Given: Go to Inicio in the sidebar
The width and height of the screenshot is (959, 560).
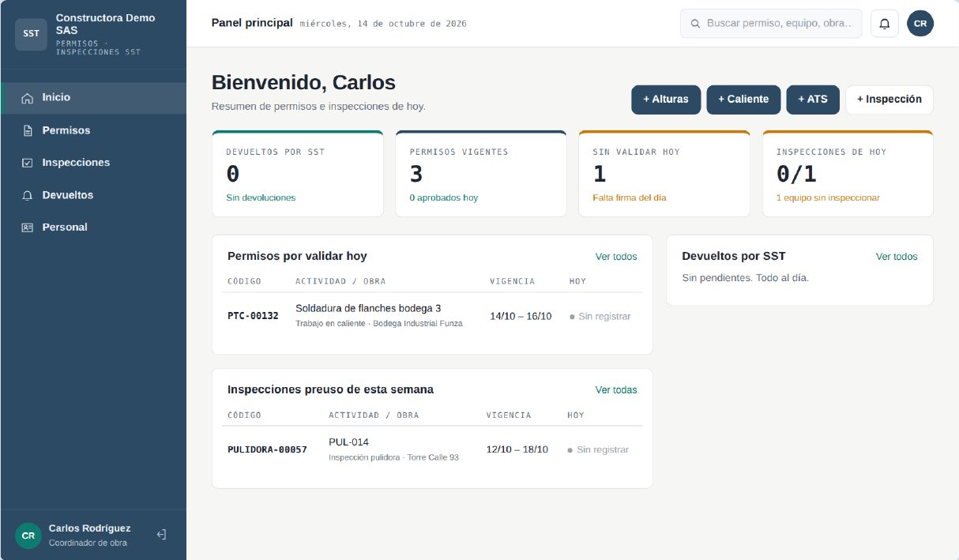Looking at the screenshot, I should pos(93,98).
